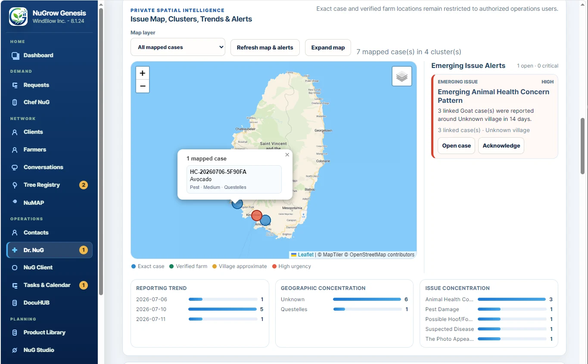588x364 pixels.
Task: Open the Map layer dropdown
Action: coord(178,47)
